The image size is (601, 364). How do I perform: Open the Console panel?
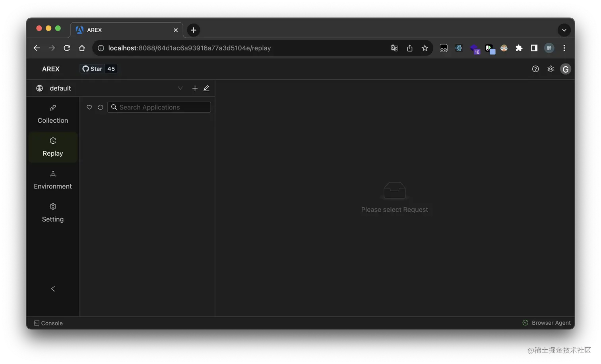click(48, 323)
